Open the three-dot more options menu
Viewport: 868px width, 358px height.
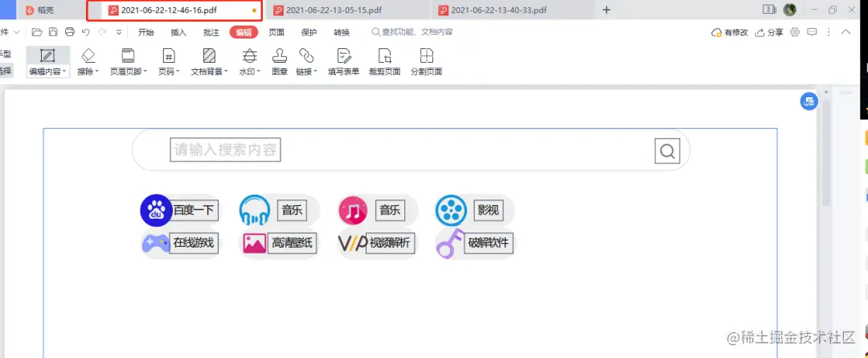tap(829, 32)
